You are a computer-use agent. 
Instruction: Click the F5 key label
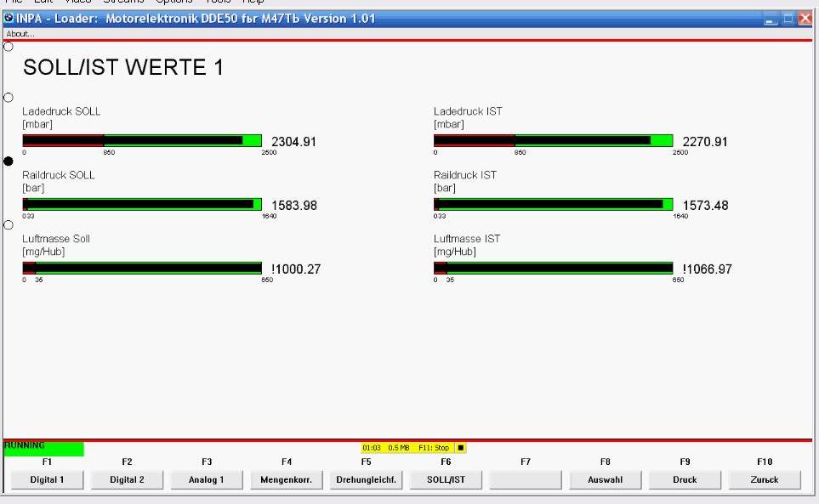[367, 462]
